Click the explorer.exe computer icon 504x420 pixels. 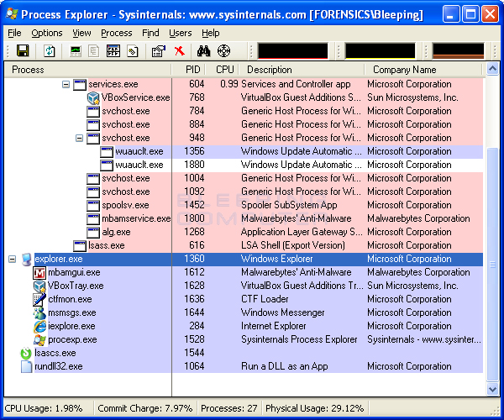(26, 260)
